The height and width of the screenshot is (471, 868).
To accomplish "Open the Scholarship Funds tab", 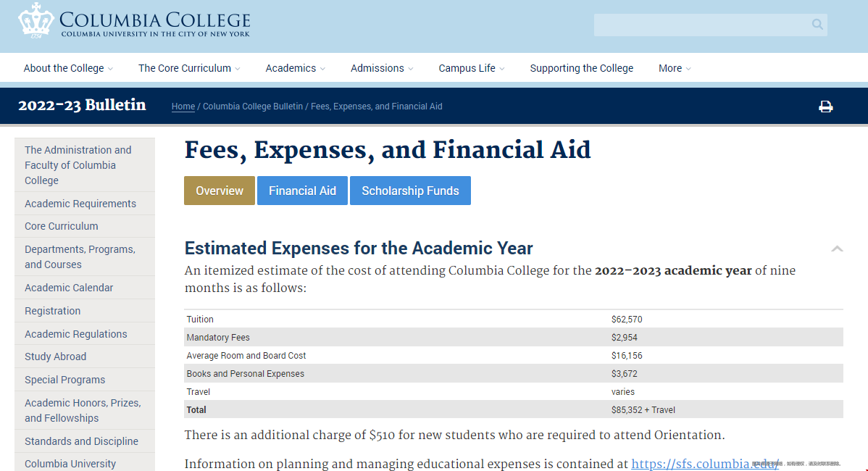I will click(x=410, y=191).
